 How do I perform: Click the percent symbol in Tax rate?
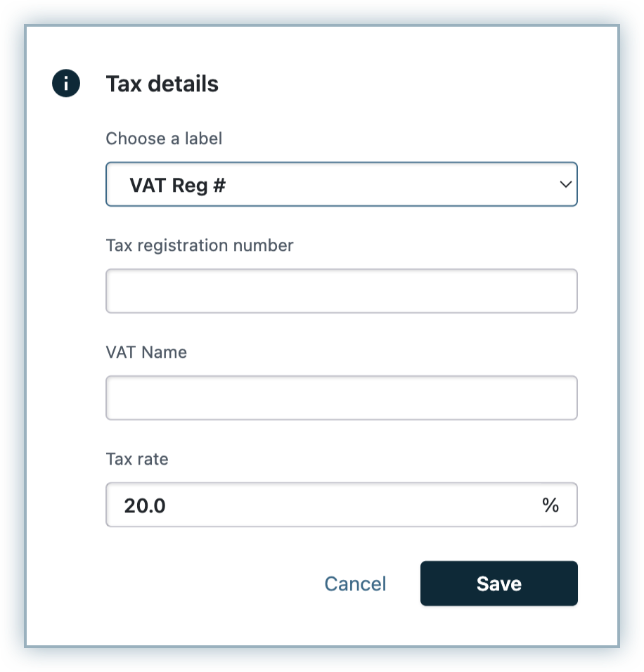point(550,505)
